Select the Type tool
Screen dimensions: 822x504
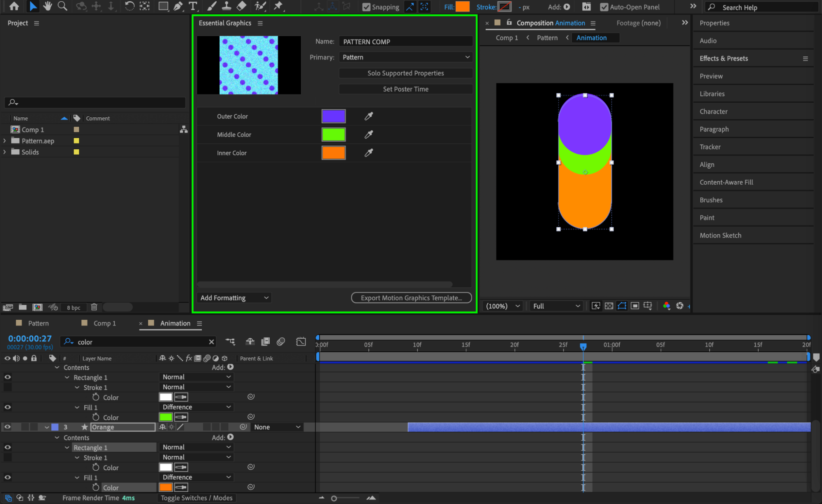192,6
